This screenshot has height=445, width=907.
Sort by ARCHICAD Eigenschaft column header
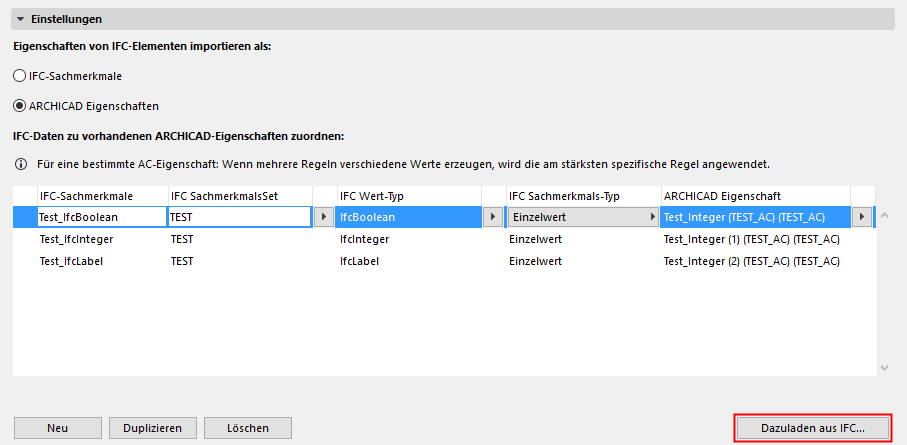tap(755, 195)
